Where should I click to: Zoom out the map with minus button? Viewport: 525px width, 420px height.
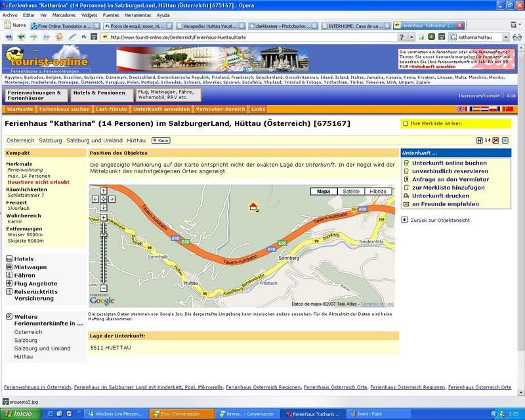pyautogui.click(x=104, y=288)
